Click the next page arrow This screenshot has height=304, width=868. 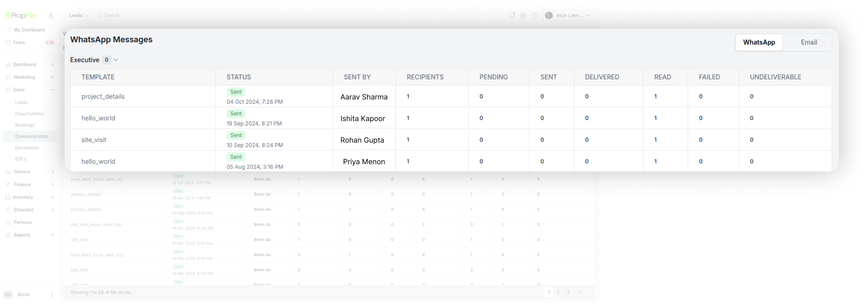(x=580, y=292)
